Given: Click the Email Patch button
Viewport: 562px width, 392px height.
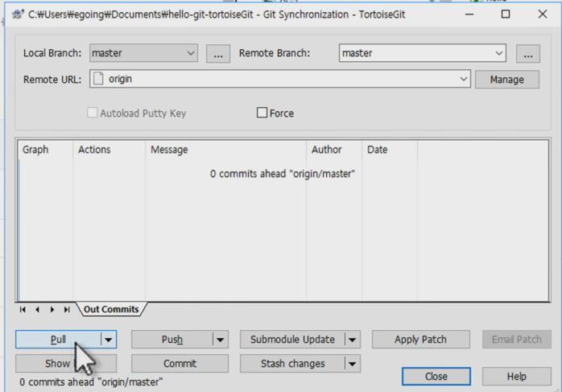Looking at the screenshot, I should pos(516,340).
